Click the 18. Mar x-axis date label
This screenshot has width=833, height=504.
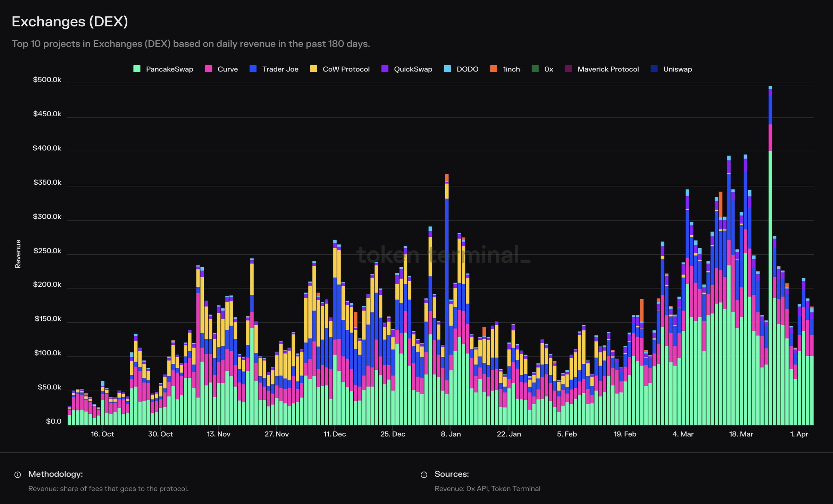(741, 434)
